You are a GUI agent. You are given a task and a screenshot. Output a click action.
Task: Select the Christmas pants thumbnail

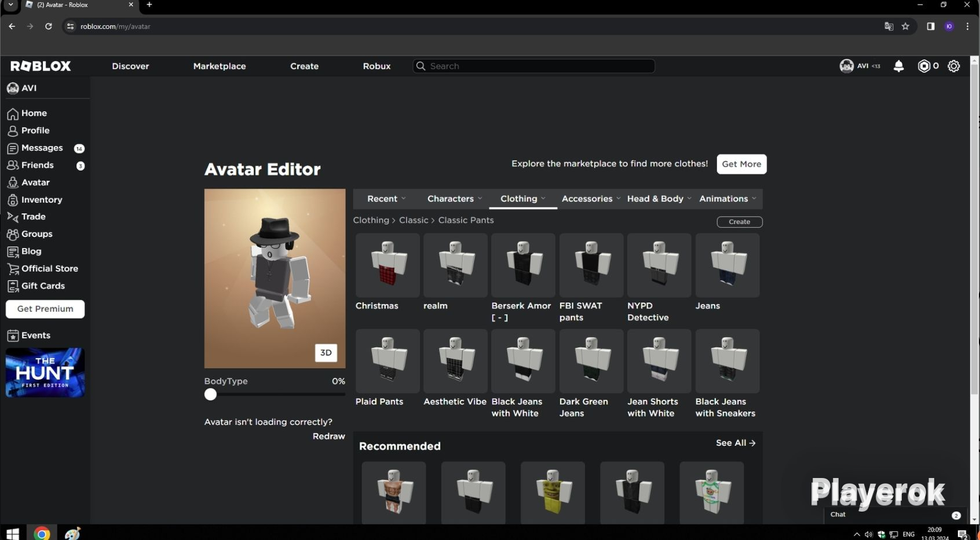[x=387, y=265]
